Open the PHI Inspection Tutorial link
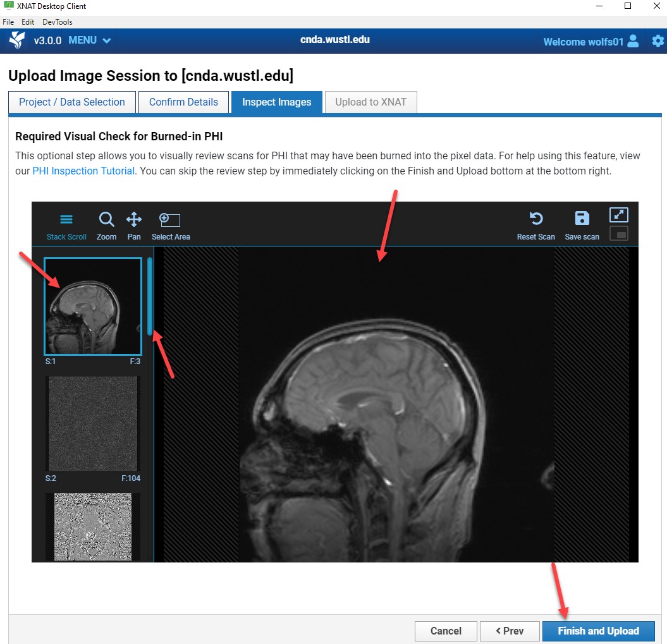 tap(83, 171)
